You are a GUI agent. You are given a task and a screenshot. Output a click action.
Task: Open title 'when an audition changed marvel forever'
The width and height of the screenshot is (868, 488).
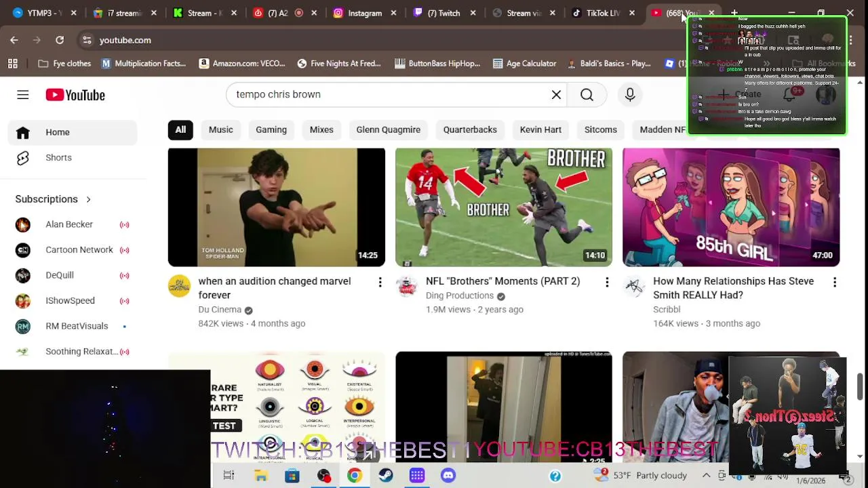click(275, 288)
